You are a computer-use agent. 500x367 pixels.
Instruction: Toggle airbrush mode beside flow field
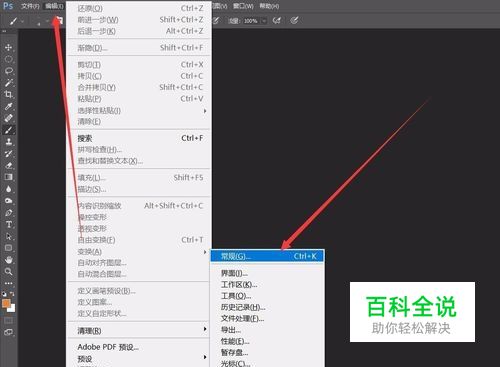[x=277, y=21]
